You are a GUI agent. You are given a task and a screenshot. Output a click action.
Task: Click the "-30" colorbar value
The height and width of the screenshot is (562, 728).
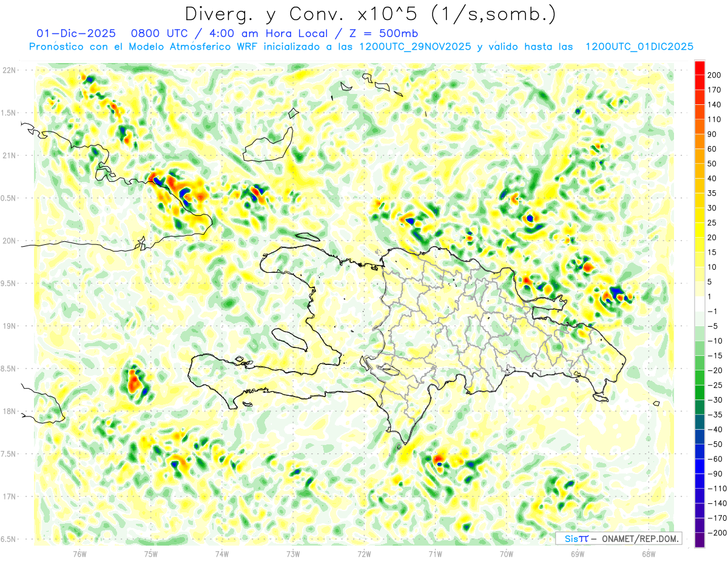715,400
